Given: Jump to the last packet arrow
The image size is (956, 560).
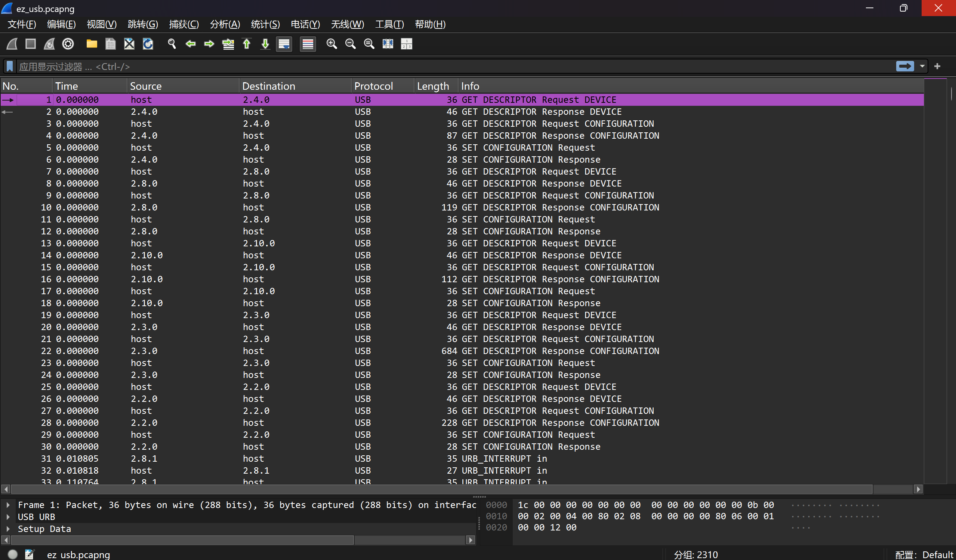Looking at the screenshot, I should (265, 44).
